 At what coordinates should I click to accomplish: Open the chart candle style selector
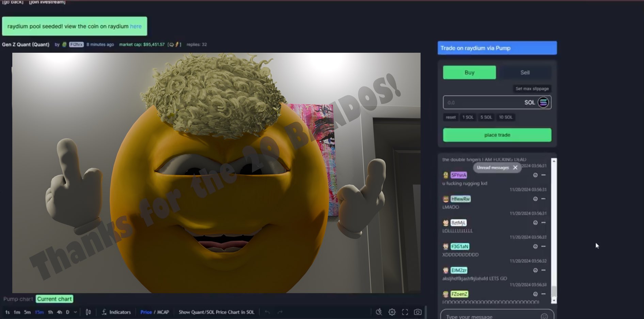pos(88,312)
